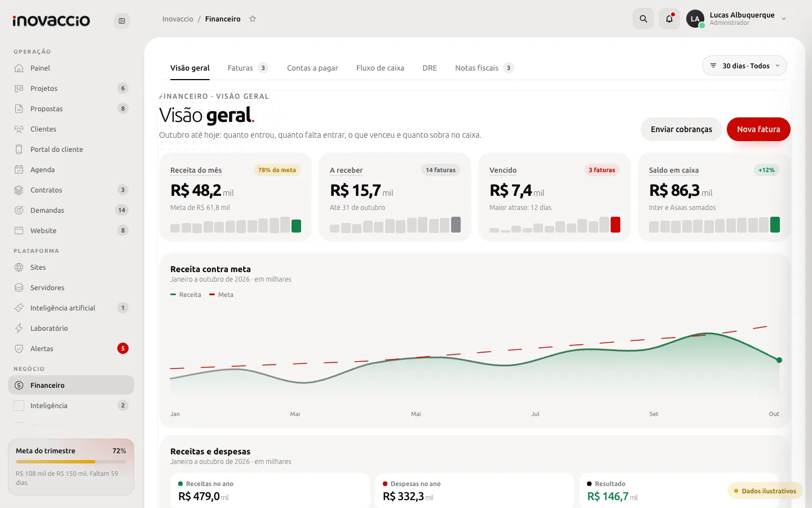Open Website in the sidebar
The image size is (812, 508).
click(71, 230)
